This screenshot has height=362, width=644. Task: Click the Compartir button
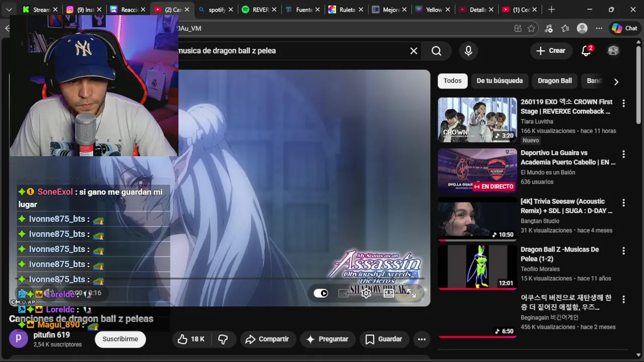click(x=267, y=339)
